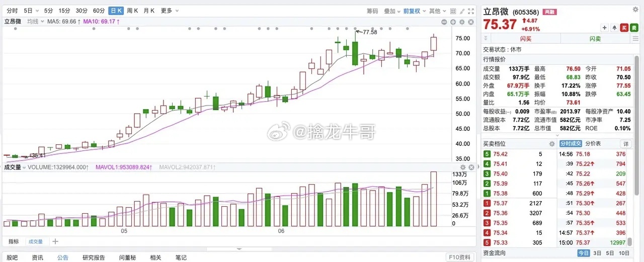
Task: Open the main chart settings gear
Action: coord(462,22)
